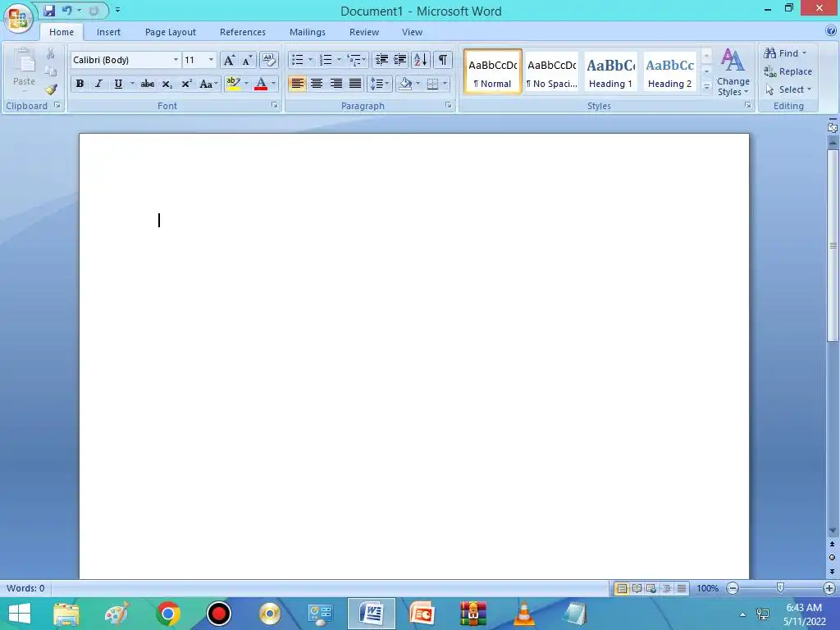
Task: Apply the Heading 1 style
Action: tap(610, 72)
